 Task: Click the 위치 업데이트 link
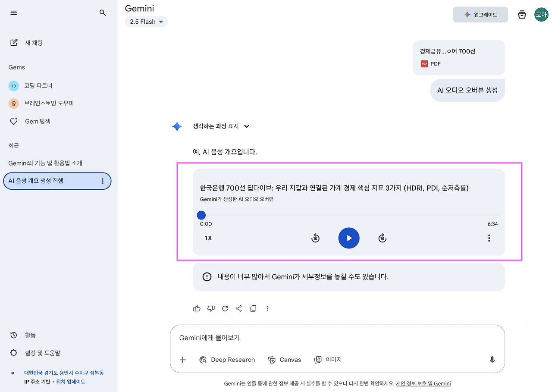(x=71, y=382)
